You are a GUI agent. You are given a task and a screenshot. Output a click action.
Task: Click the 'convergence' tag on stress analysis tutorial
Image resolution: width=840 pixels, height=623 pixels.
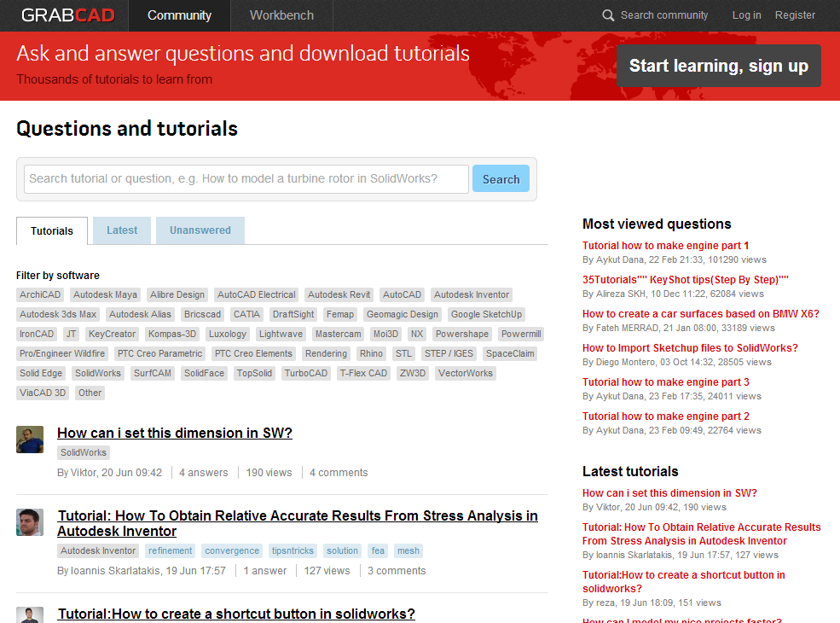pos(232,550)
